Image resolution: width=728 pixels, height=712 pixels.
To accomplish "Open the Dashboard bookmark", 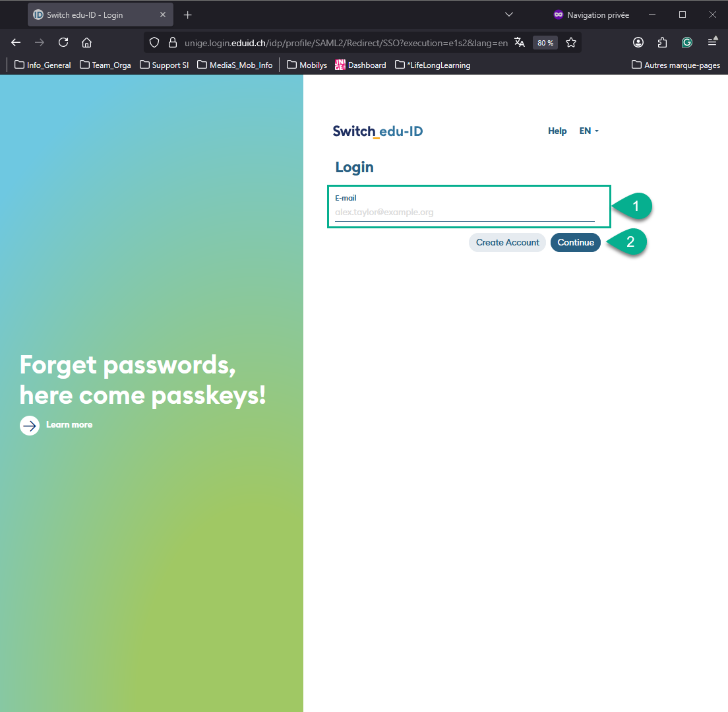I will coord(361,65).
